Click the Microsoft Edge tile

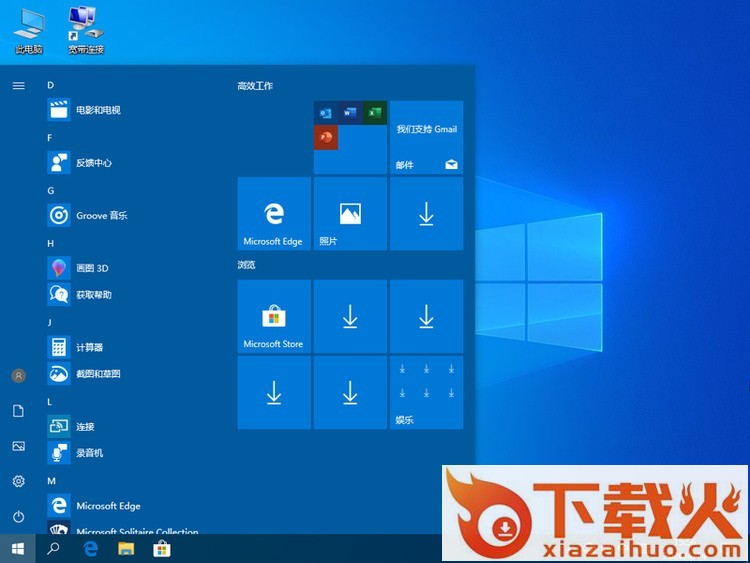[x=274, y=214]
